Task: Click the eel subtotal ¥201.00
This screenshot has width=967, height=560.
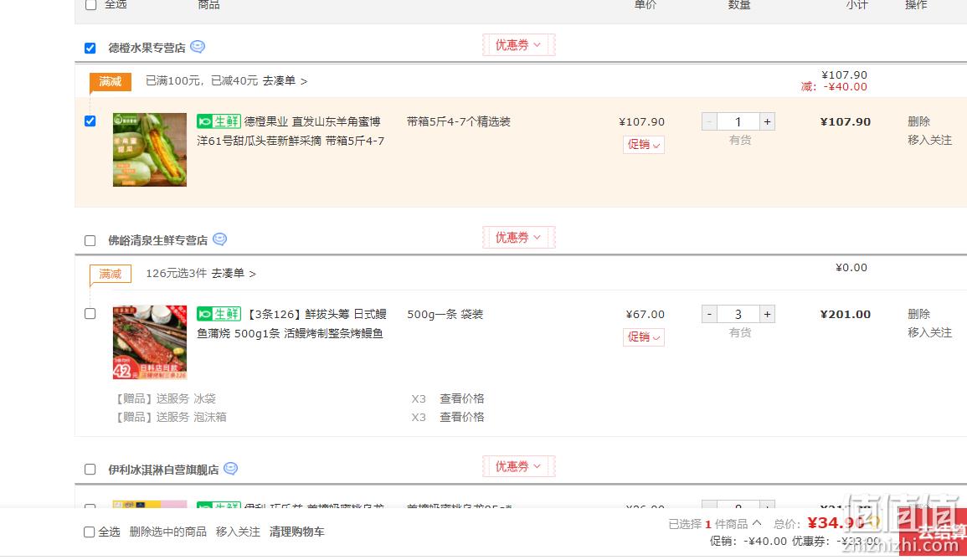Action: (846, 314)
